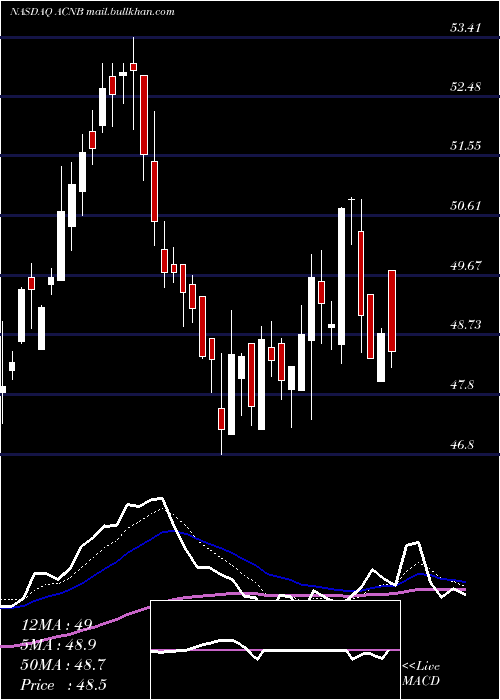Click the 51.55 price level label
Viewport: 500px width, 700px height.
tap(466, 146)
